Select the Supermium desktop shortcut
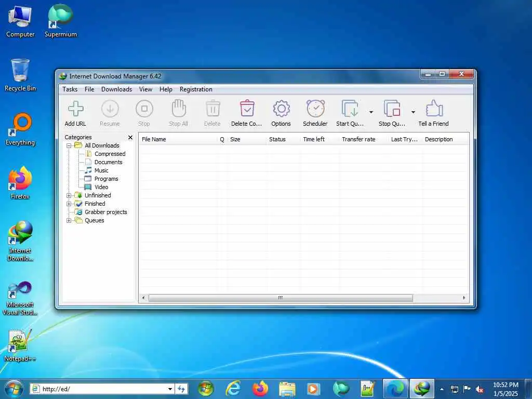 pos(61,21)
